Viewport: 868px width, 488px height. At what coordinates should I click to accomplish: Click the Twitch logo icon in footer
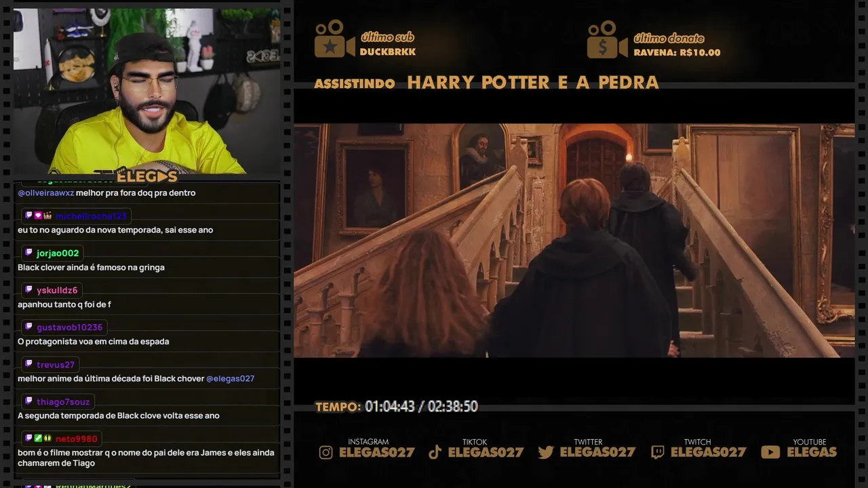pos(658,452)
